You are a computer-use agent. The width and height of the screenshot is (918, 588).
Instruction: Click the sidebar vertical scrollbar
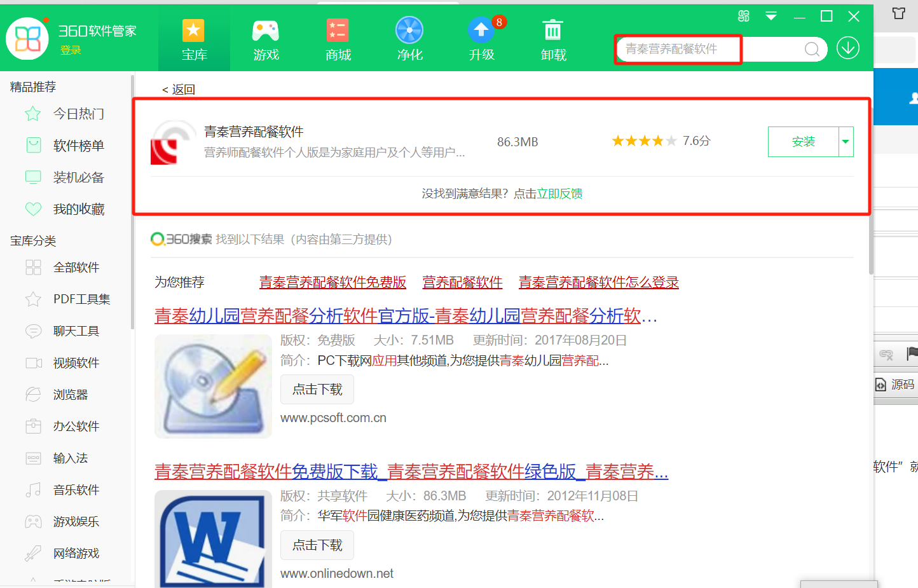click(132, 203)
